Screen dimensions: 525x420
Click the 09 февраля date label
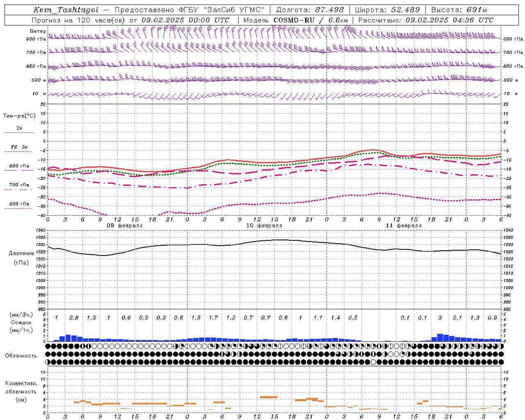(125, 226)
